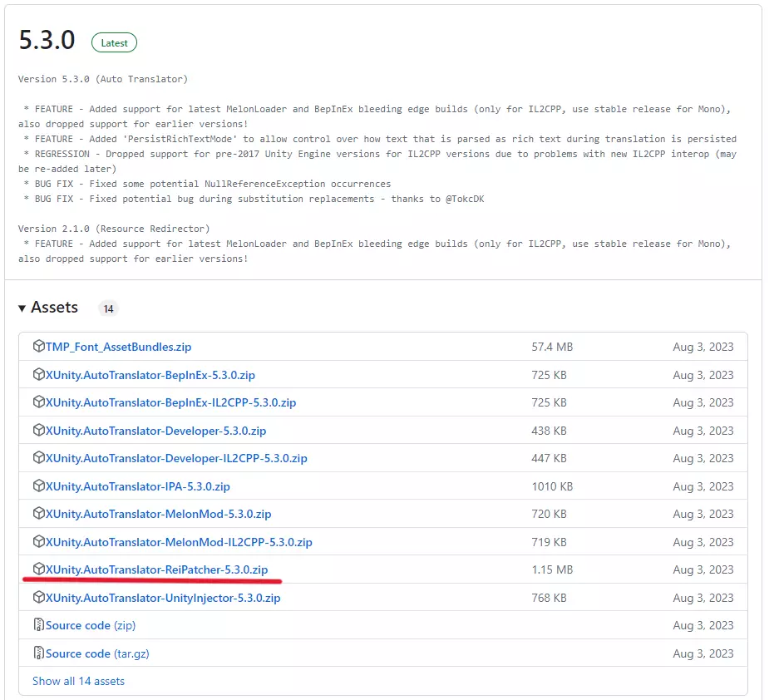This screenshot has height=700, width=779.
Task: Click the 14 assets count badge
Action: point(108,308)
